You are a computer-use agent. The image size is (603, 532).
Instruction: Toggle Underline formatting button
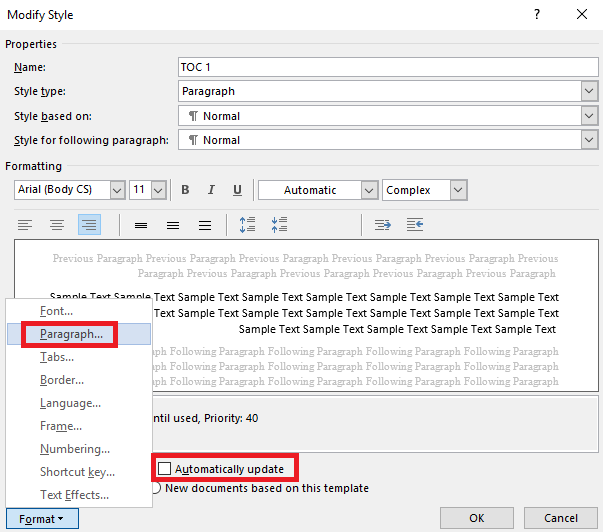pyautogui.click(x=237, y=190)
